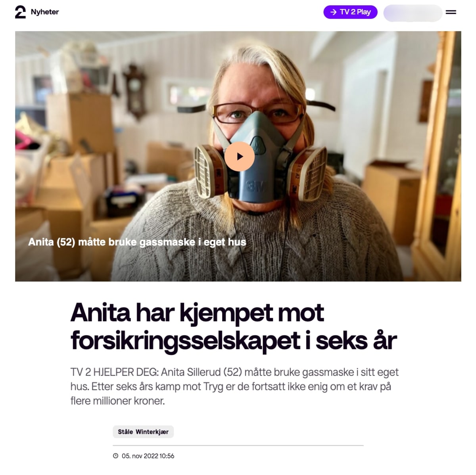Click the divider line under the author tag
Viewport: 476px width, 475px height.
point(238,445)
